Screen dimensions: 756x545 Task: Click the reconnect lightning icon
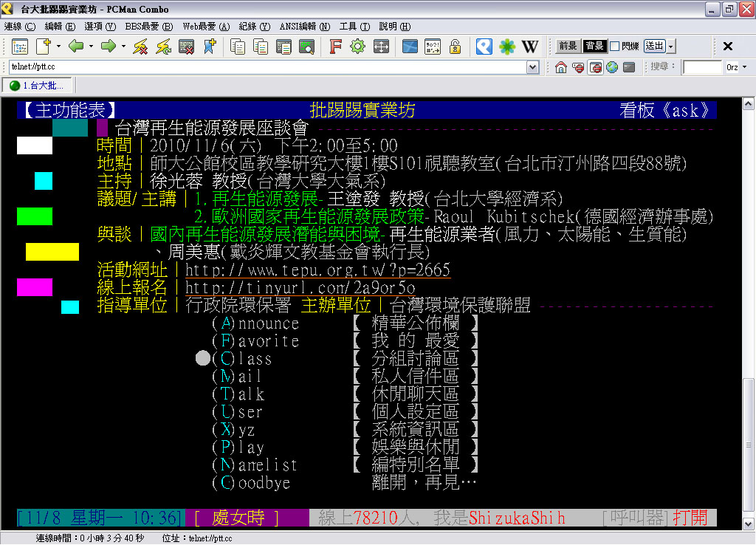click(163, 47)
